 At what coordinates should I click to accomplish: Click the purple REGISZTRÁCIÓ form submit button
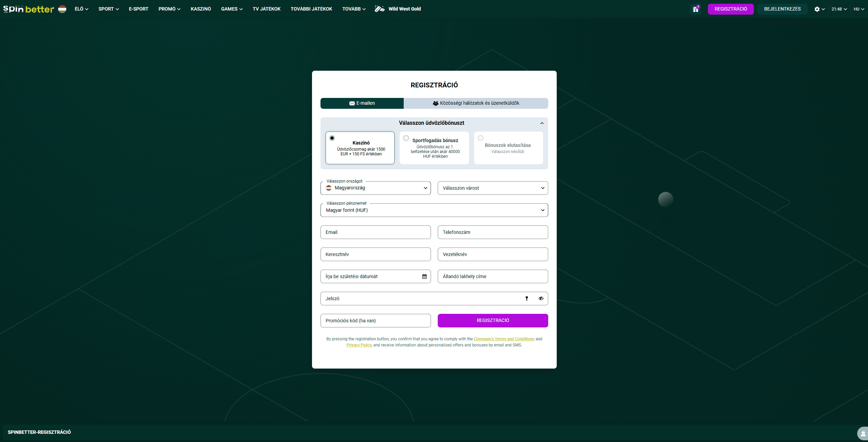tap(493, 321)
